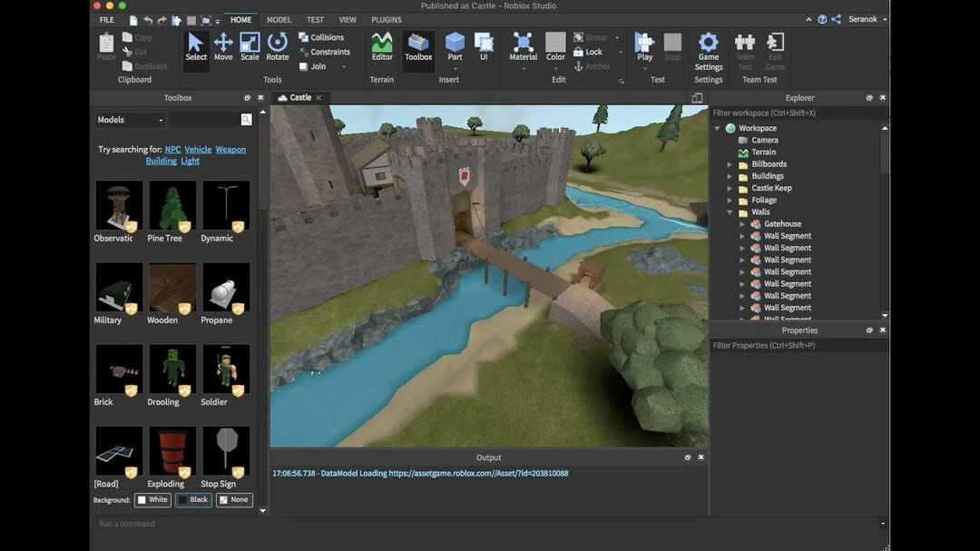Open the Models category dropdown
Image resolution: width=980 pixels, height=551 pixels.
[x=130, y=120]
